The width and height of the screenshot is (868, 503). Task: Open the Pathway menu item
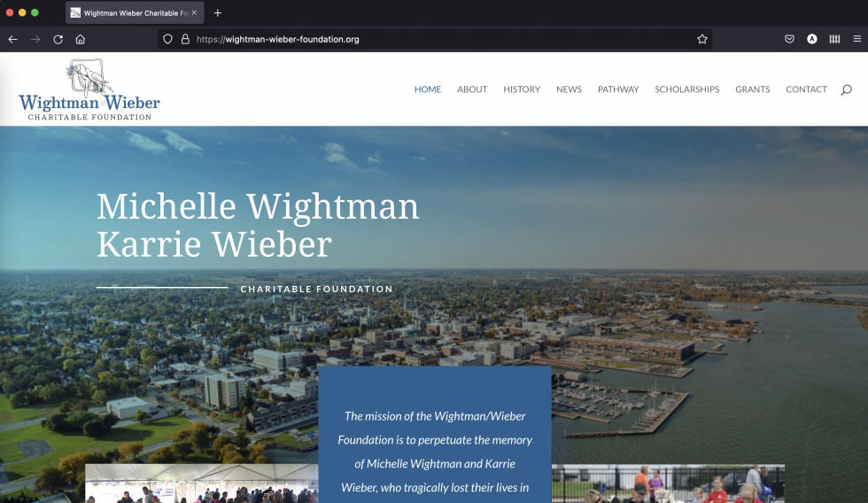click(618, 89)
